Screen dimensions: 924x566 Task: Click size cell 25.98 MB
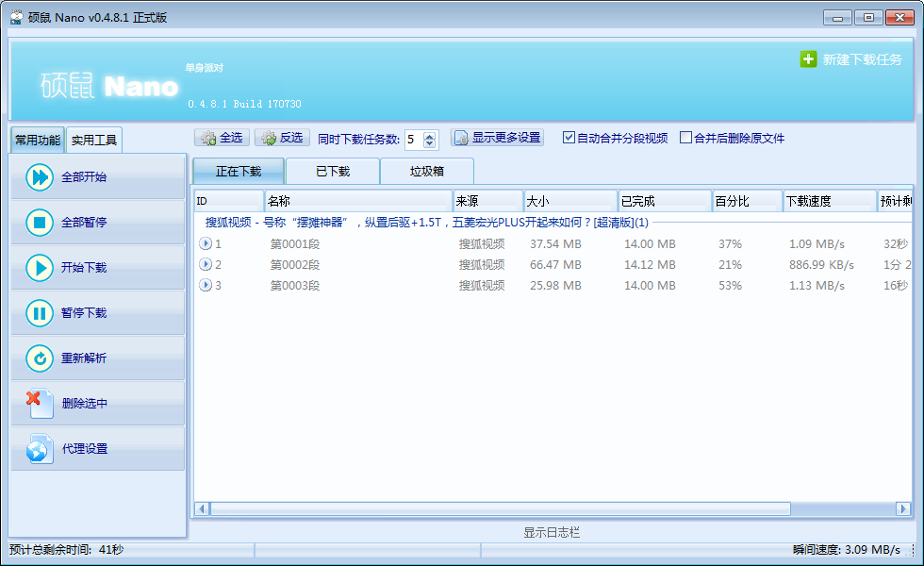tap(555, 285)
